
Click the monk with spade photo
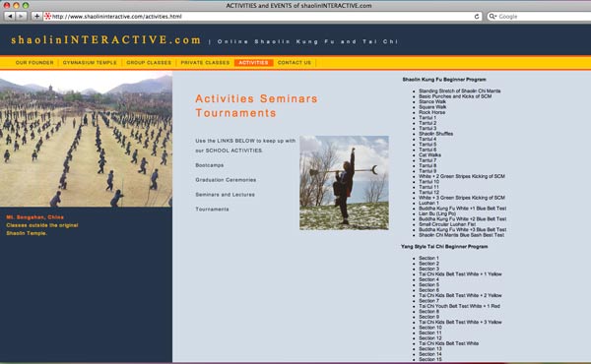coord(344,183)
